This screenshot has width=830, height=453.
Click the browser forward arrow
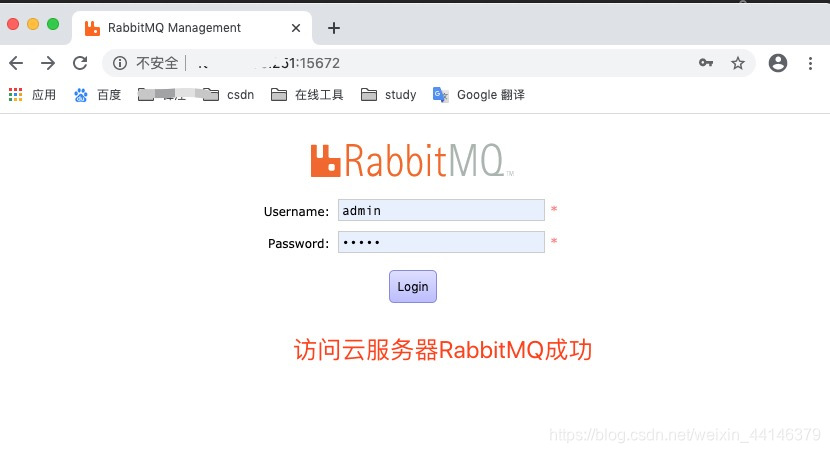coord(48,64)
